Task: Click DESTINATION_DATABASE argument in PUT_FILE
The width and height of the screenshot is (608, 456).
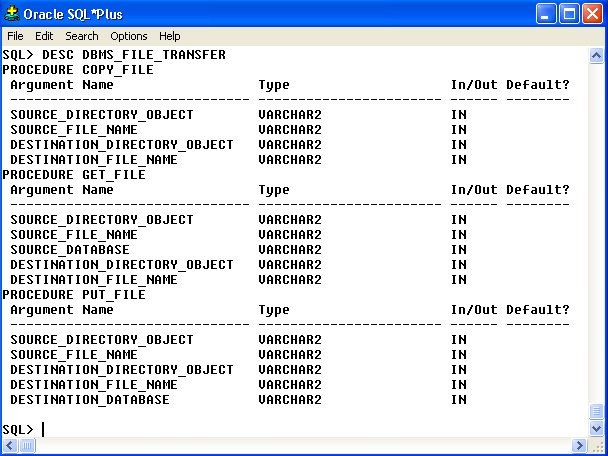Action: [x=90, y=400]
